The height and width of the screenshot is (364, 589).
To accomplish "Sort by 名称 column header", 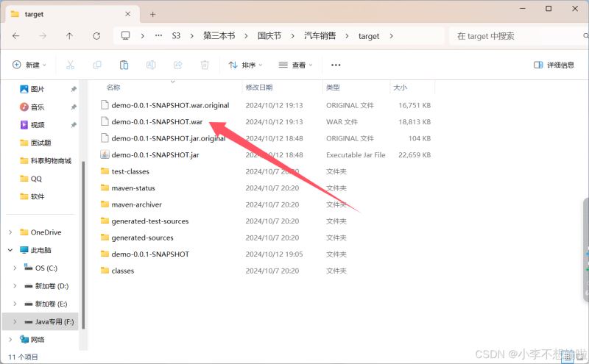I will [x=113, y=88].
